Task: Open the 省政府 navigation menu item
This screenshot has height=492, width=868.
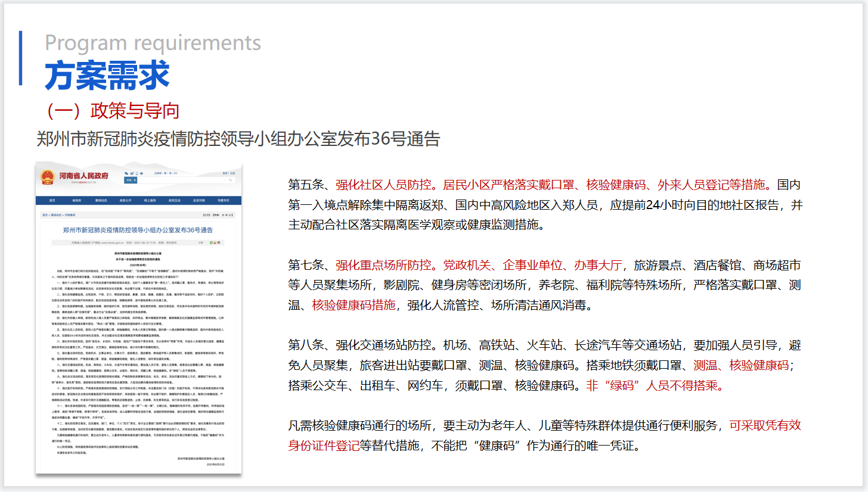Action: [x=77, y=200]
